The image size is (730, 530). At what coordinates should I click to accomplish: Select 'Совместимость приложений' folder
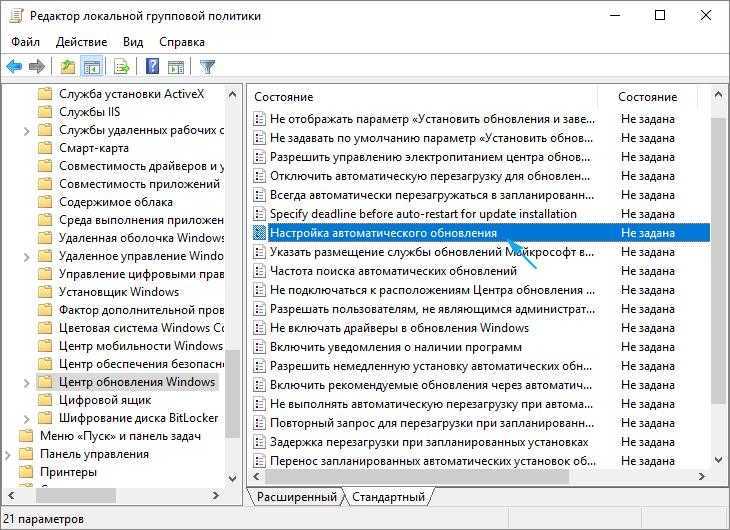coord(139,184)
